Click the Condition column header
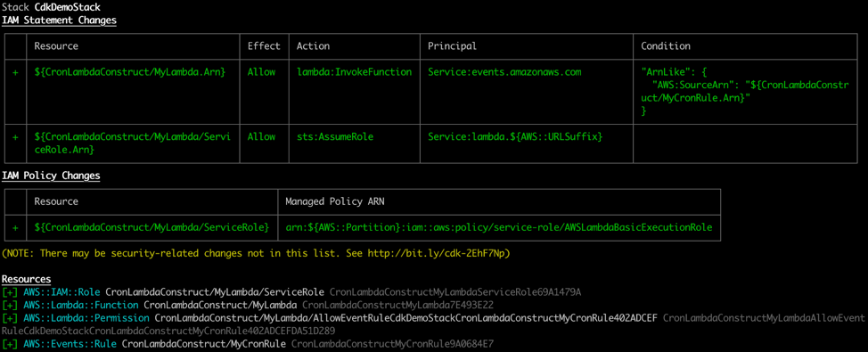 666,46
